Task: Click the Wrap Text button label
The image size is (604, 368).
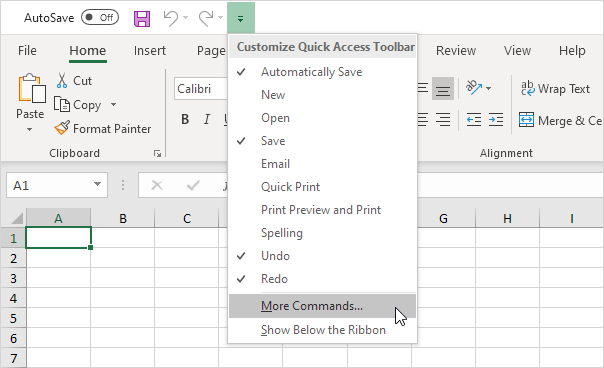Action: click(x=564, y=89)
